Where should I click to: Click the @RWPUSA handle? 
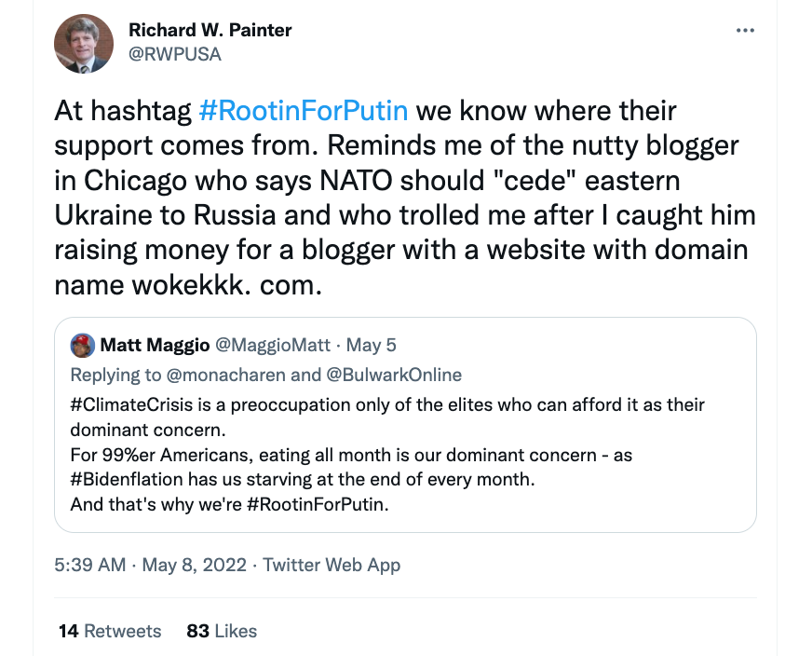point(174,54)
